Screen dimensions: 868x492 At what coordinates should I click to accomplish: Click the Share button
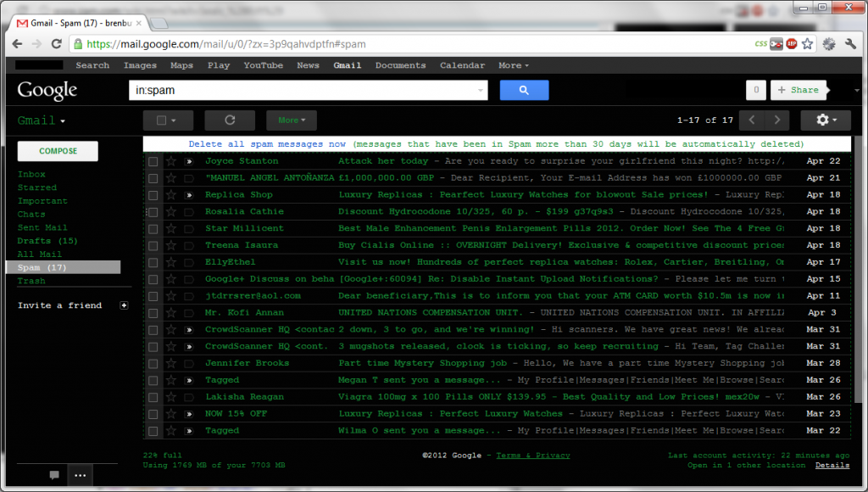click(798, 90)
